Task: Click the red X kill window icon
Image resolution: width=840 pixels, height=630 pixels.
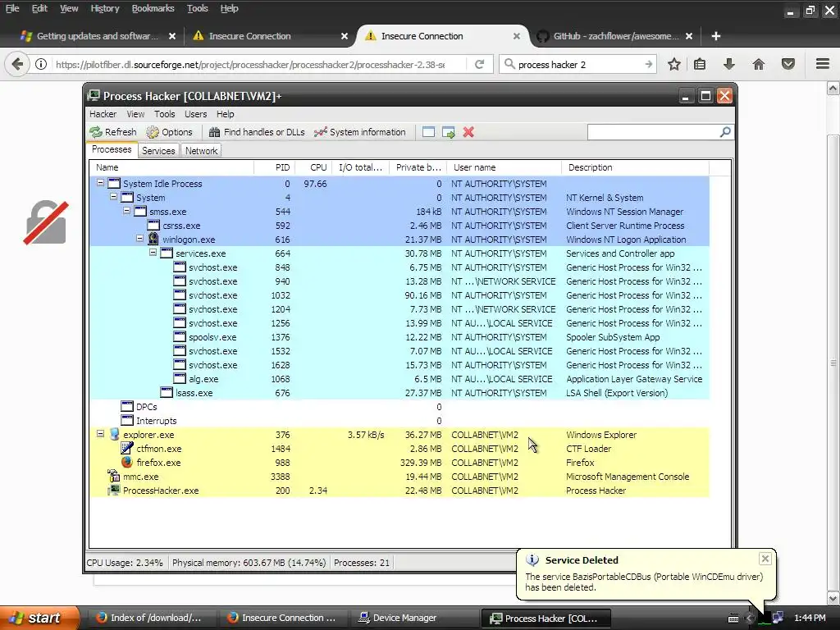Action: click(x=468, y=132)
